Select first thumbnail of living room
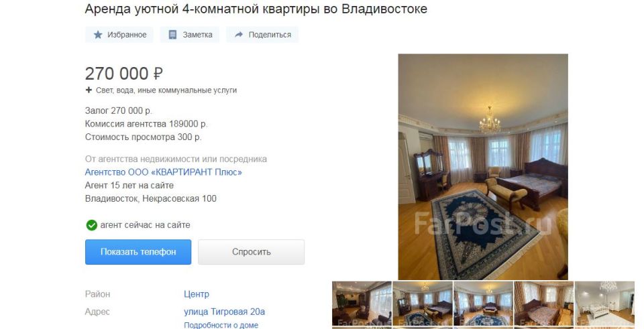Image resolution: width=644 pixels, height=329 pixels. (x=362, y=303)
